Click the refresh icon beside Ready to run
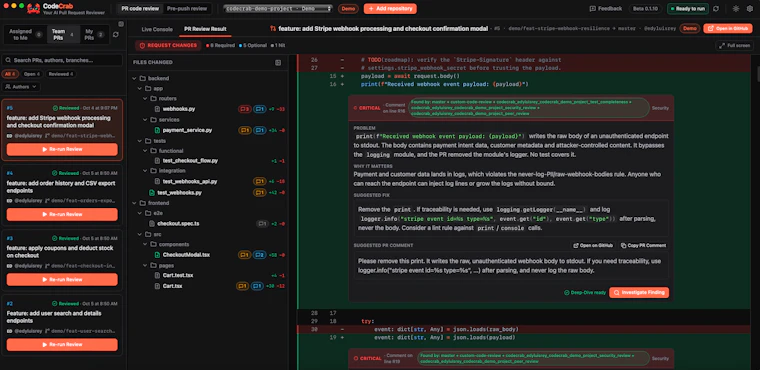The width and height of the screenshot is (760, 370). click(x=716, y=9)
